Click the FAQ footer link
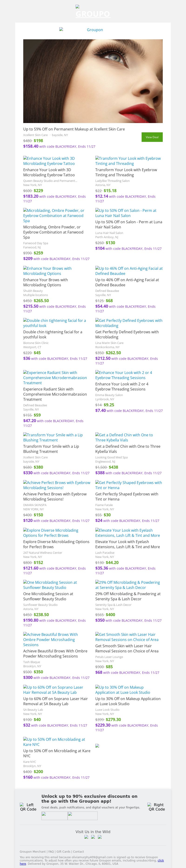 (x=51, y=851)
